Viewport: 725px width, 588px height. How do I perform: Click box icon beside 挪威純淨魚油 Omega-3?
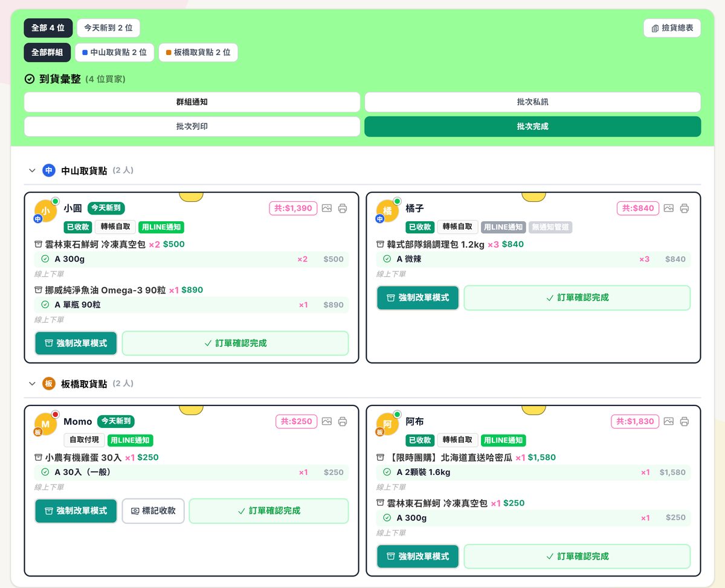click(38, 290)
